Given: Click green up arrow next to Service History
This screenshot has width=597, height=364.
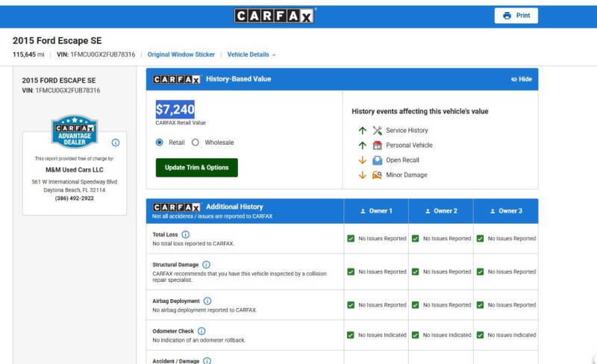Looking at the screenshot, I should coord(363,131).
